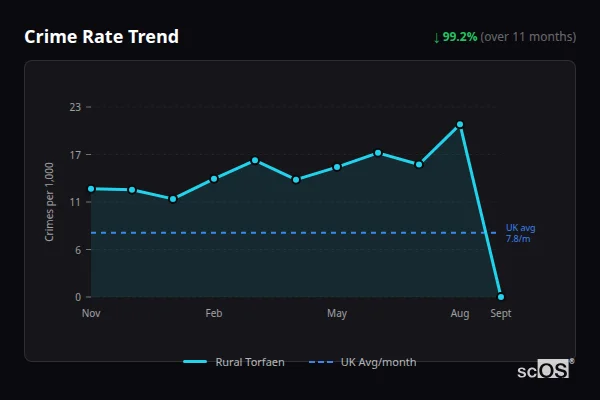Screen dimensions: 600x400
Task: Click the y-axis label 0
Action: click(78, 297)
